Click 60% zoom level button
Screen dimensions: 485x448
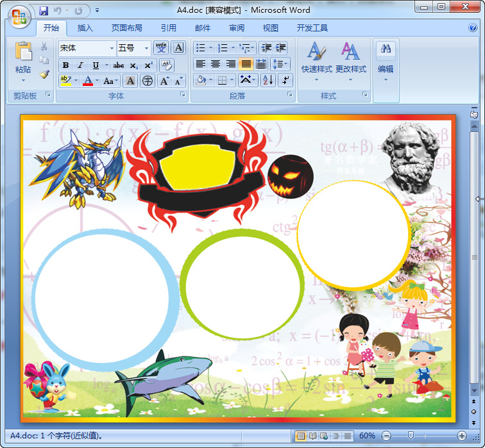[x=367, y=436]
